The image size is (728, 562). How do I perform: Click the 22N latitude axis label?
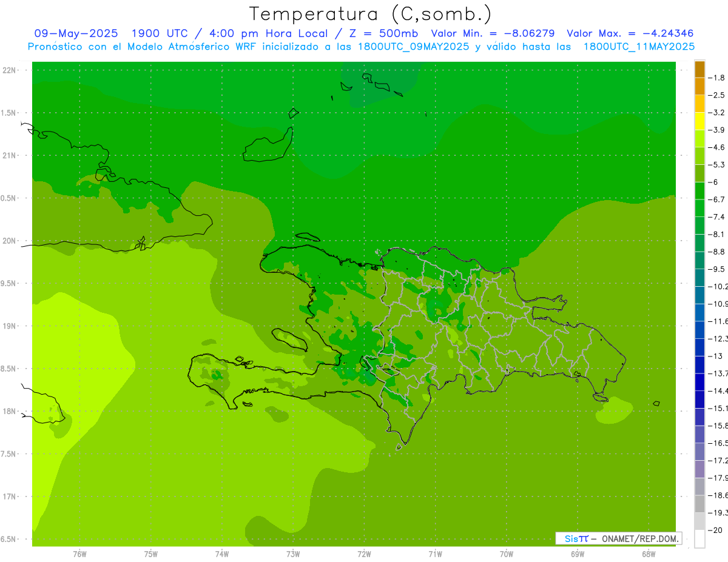coord(10,70)
